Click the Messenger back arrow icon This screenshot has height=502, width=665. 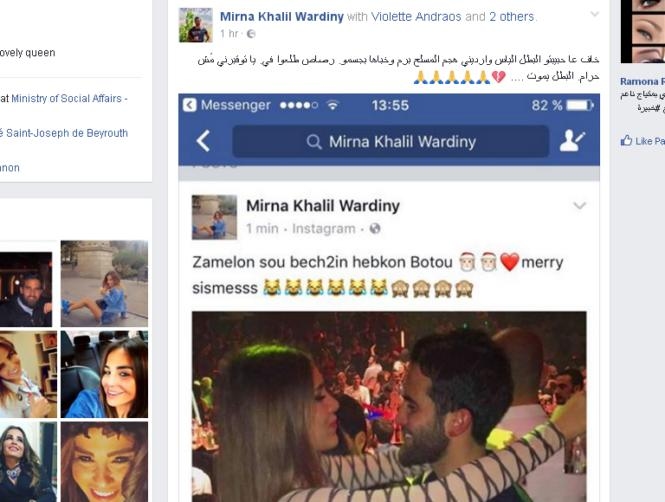(x=203, y=141)
